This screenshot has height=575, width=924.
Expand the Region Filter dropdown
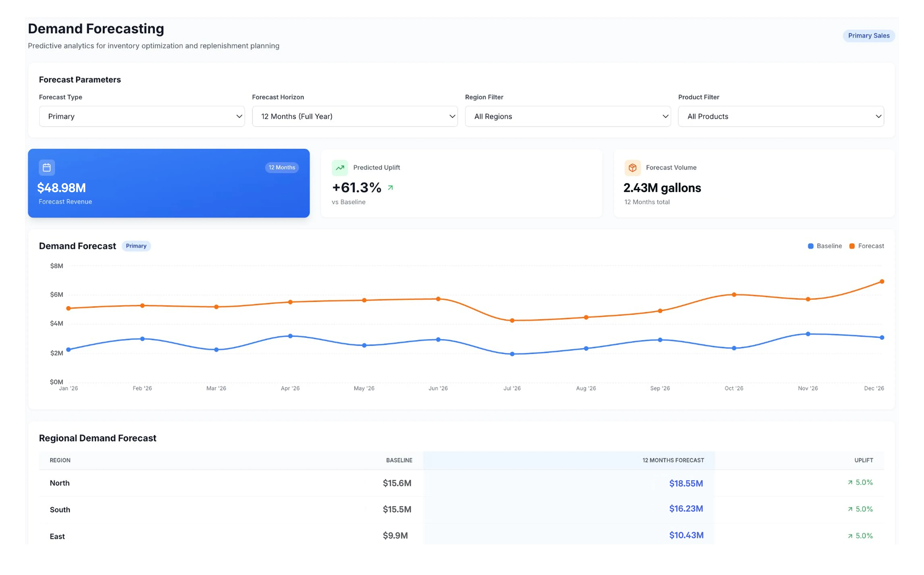(568, 116)
